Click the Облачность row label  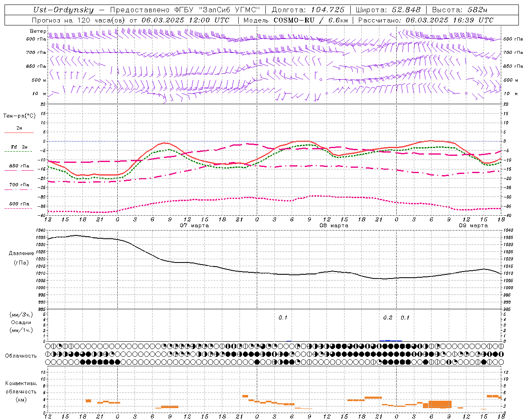tap(21, 356)
